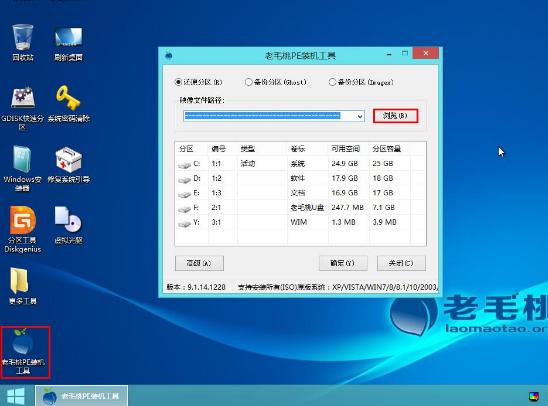The image size is (548, 406).
Task: Close the dialog with the red X button
Action: tap(425, 53)
